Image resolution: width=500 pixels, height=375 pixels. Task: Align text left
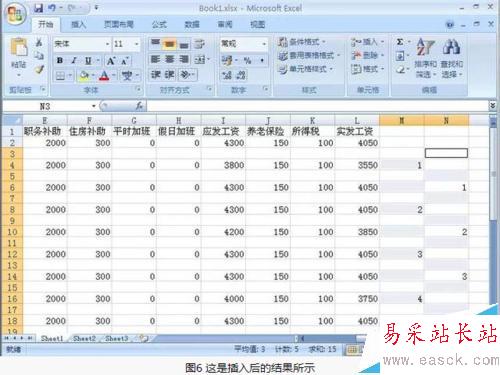(x=155, y=59)
